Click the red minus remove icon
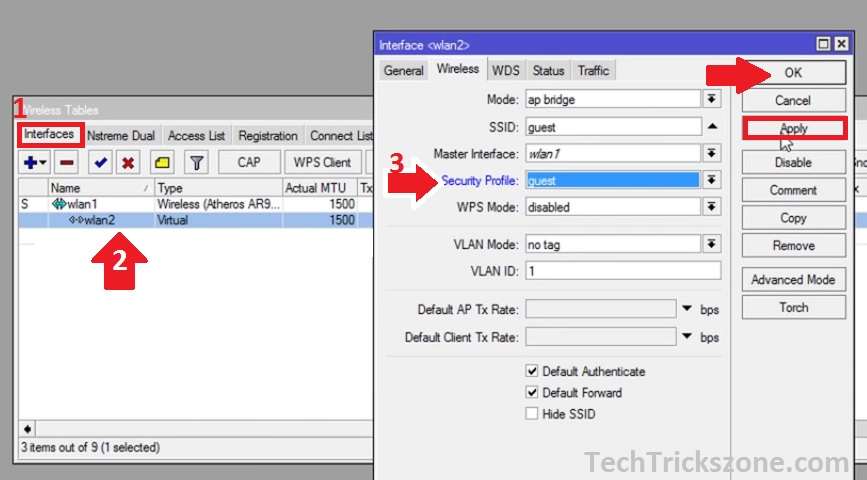 tap(66, 162)
